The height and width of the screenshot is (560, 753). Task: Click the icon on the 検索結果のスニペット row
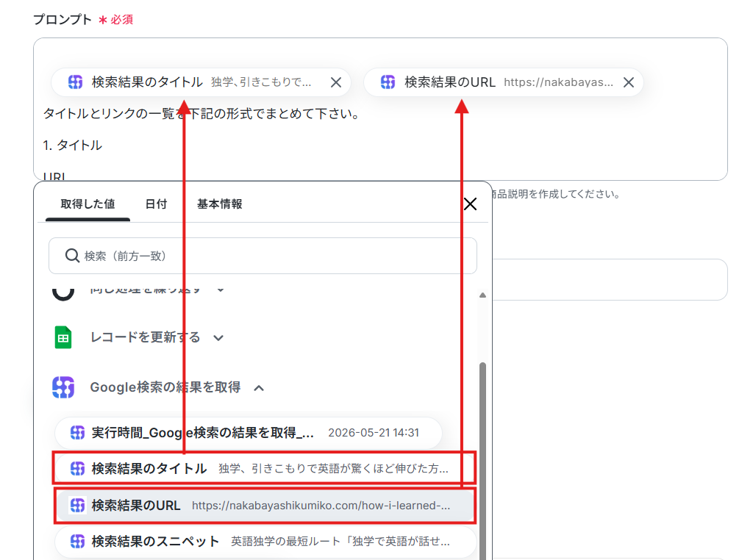coord(77,542)
